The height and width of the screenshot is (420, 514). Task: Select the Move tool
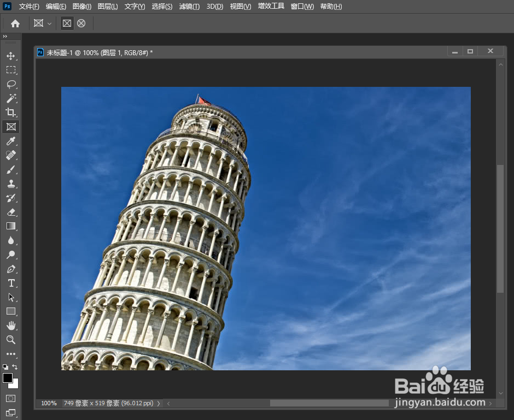coord(11,56)
